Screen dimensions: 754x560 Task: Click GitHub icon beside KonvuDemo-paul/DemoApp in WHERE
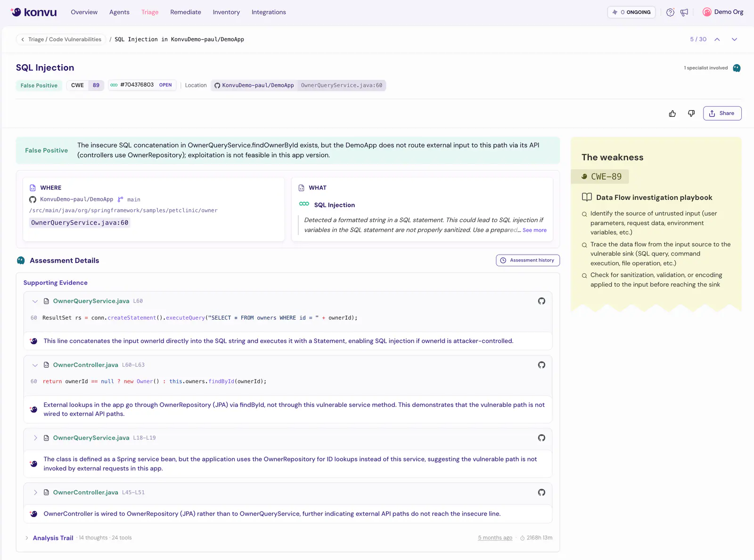pyautogui.click(x=33, y=200)
